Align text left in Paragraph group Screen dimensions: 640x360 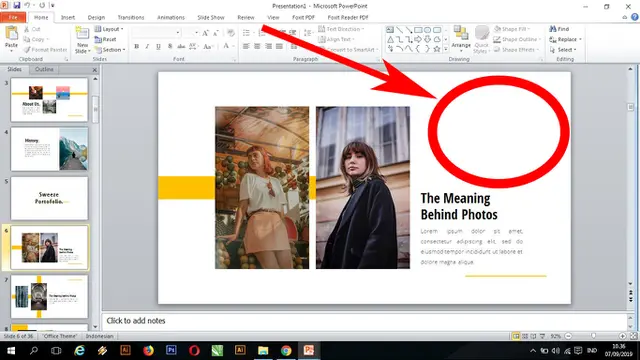pos(246,46)
